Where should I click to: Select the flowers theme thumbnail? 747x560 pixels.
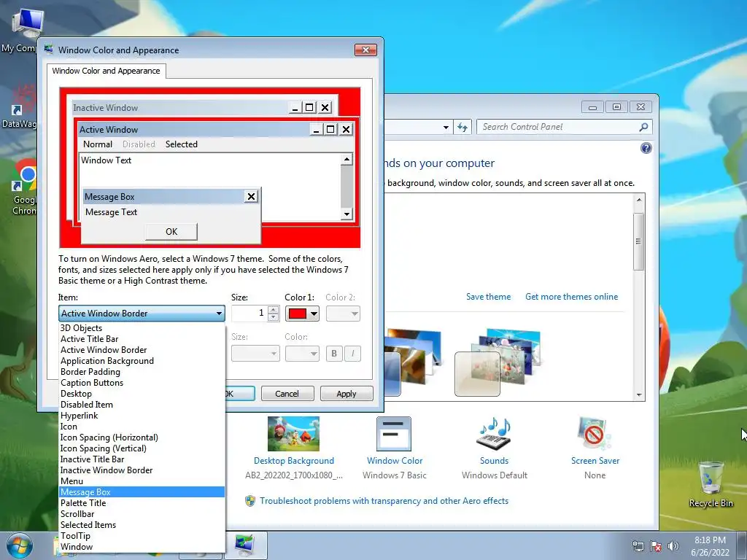(x=498, y=362)
